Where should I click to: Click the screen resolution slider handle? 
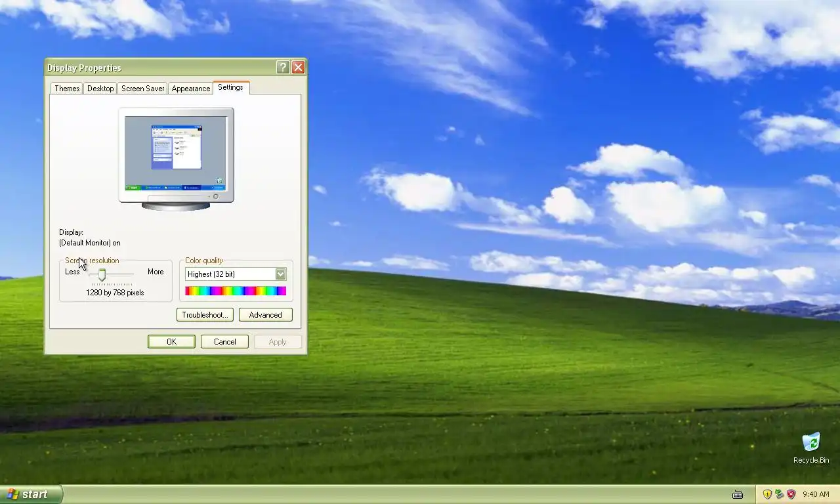[x=102, y=274]
